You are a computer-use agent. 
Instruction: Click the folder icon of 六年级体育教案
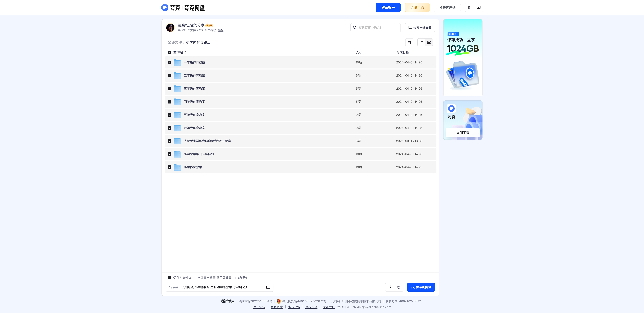[177, 128]
